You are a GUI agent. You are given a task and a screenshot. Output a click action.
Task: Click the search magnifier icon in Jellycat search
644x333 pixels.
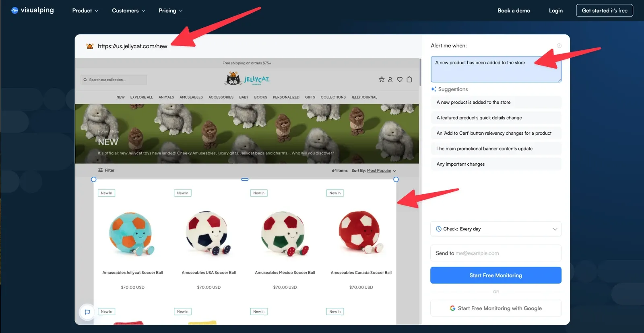(x=85, y=80)
